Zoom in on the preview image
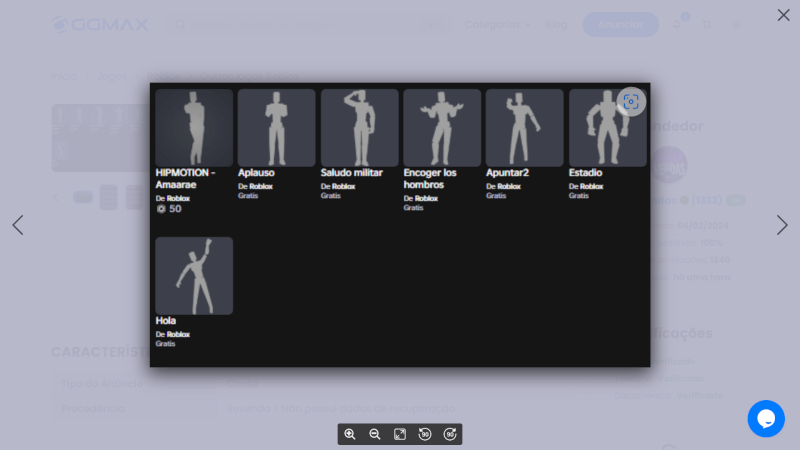This screenshot has height=450, width=800. point(350,434)
